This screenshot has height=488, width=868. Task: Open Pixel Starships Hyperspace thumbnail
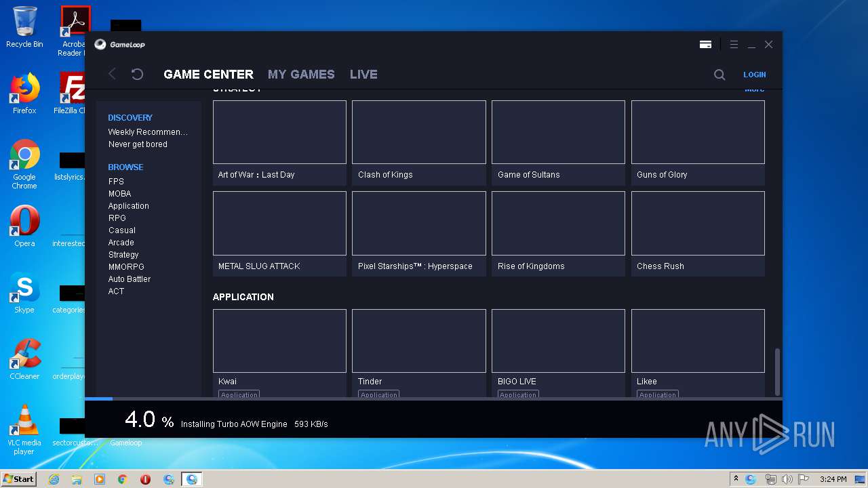419,223
